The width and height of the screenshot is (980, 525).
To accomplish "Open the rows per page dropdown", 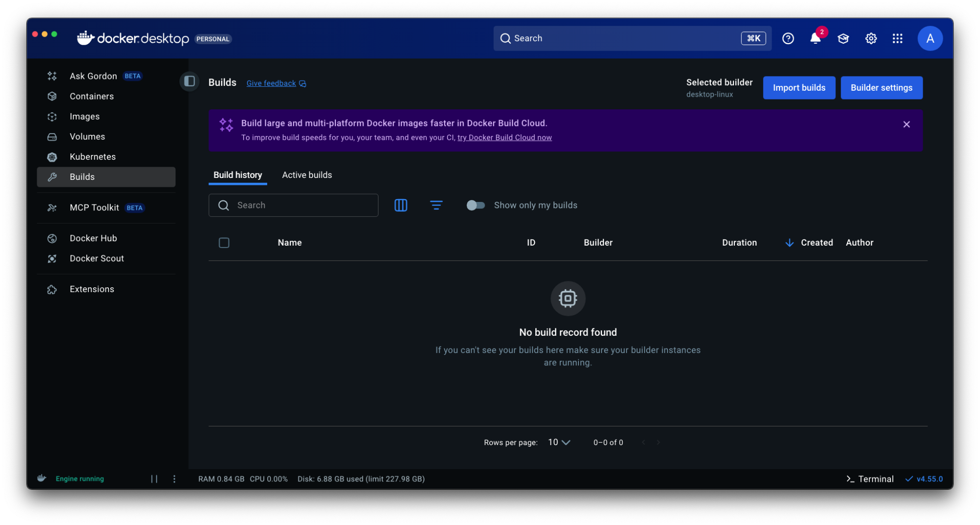I will pos(558,442).
